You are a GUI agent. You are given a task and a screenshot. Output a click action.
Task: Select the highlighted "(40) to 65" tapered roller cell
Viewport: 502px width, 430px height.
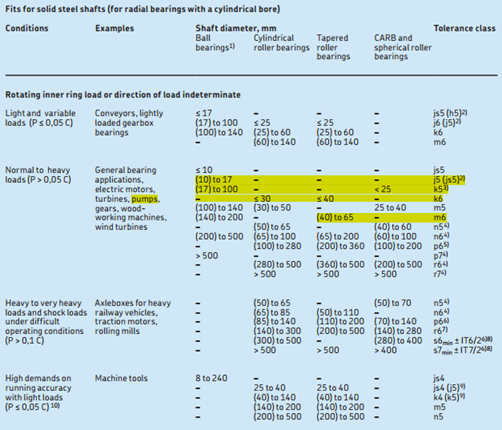(x=335, y=217)
